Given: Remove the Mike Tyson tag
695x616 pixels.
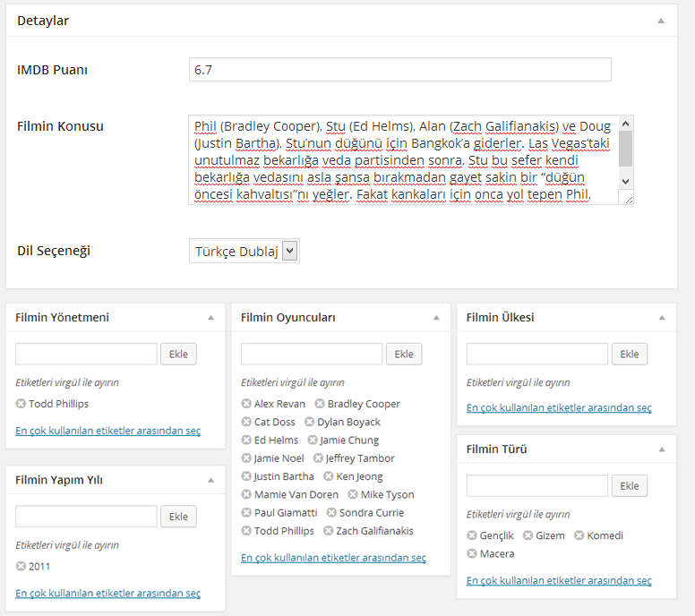Looking at the screenshot, I should (x=352, y=494).
